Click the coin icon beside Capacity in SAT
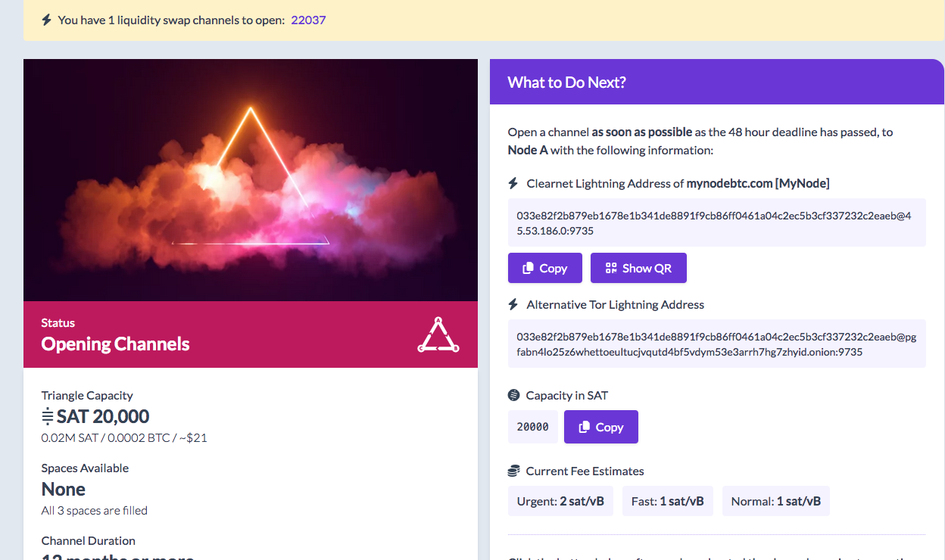Screen dimensions: 945x560 click(513, 395)
